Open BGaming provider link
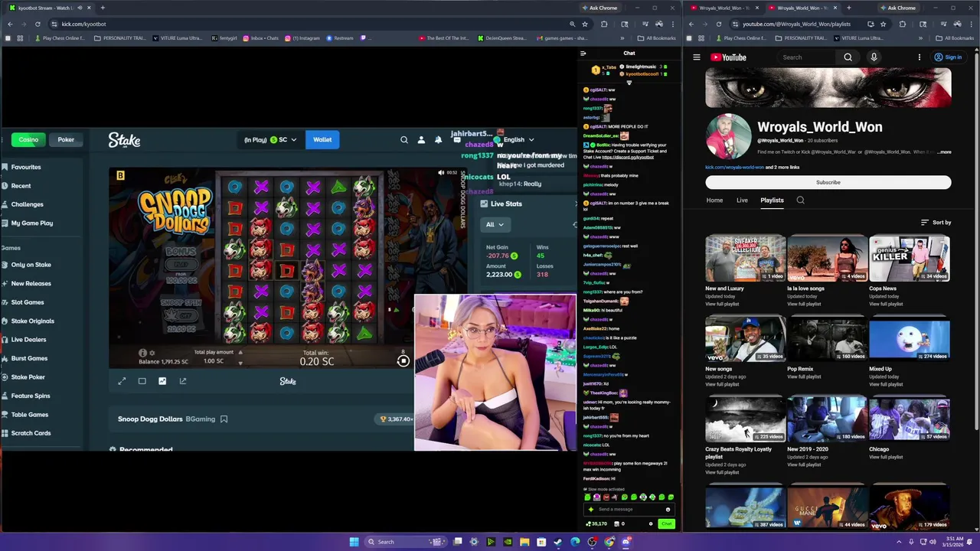This screenshot has height=551, width=980. coord(201,419)
